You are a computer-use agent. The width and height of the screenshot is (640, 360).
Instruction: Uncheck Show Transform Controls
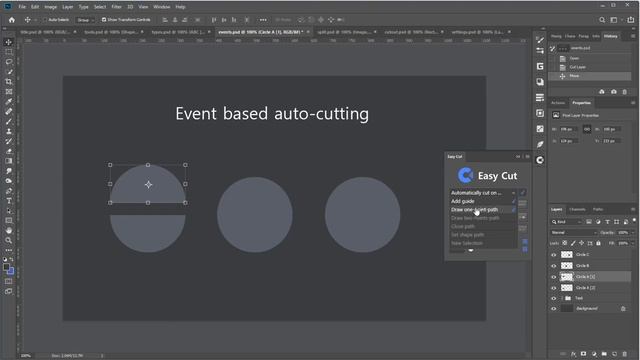(104, 20)
